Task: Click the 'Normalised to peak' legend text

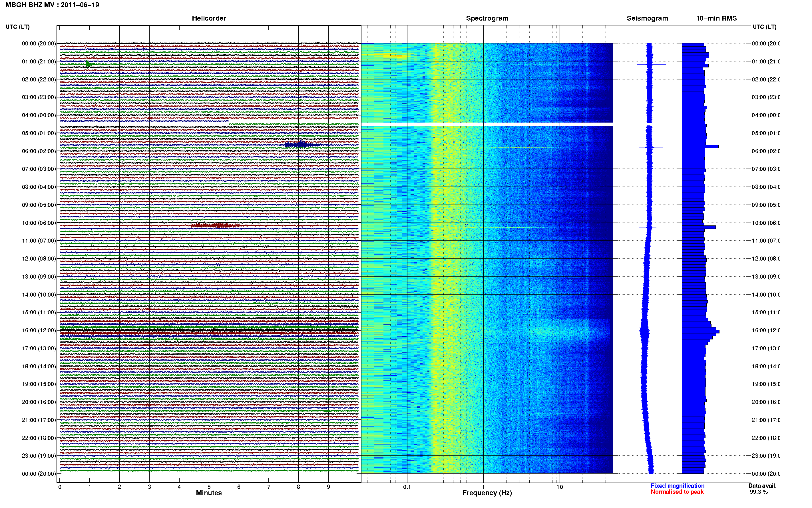Action: pyautogui.click(x=677, y=492)
